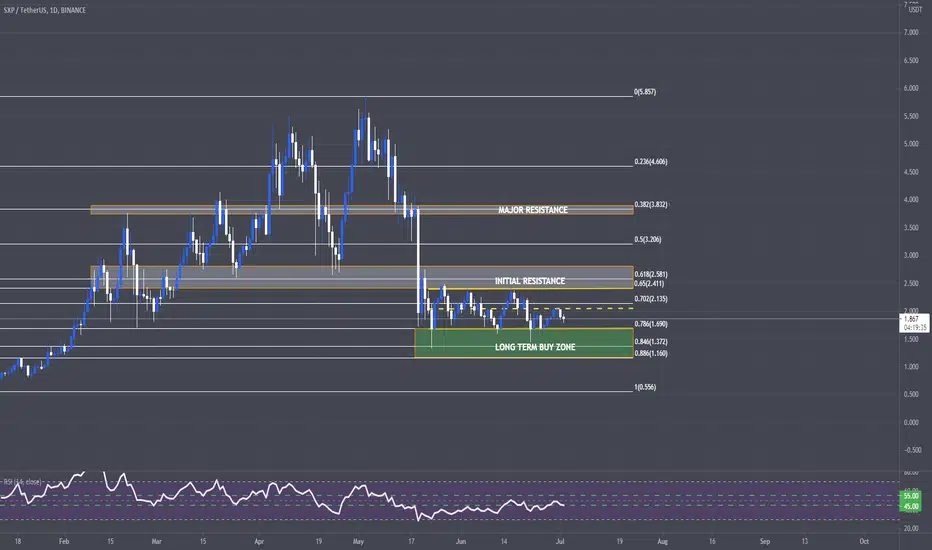This screenshot has width=932, height=550.
Task: Click 6.000 on the price axis
Action: pyautogui.click(x=911, y=89)
